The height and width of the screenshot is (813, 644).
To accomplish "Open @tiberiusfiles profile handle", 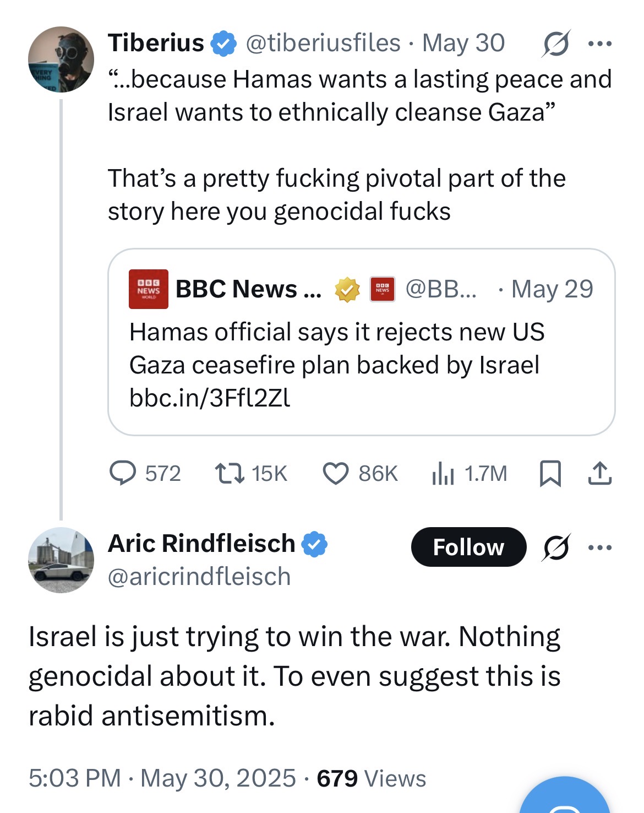I will 323,43.
